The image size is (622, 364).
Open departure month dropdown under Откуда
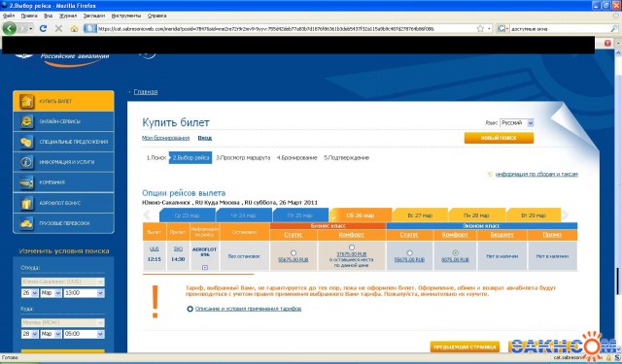[52, 293]
